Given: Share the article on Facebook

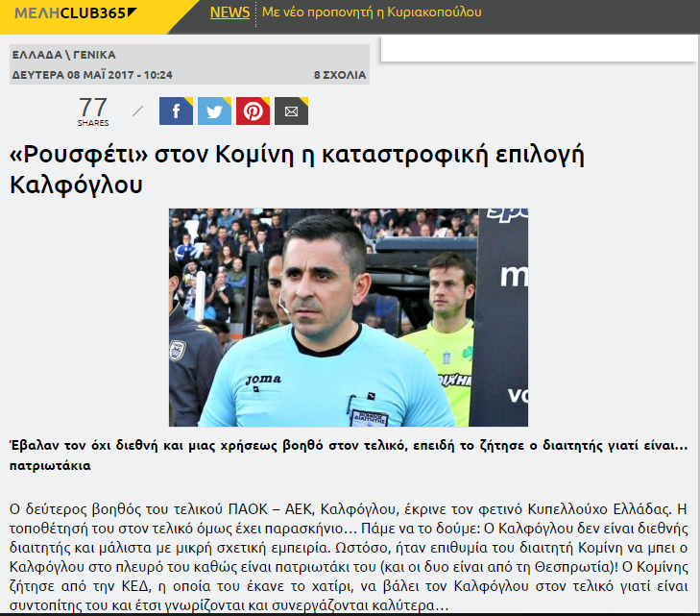Looking at the screenshot, I should pyautogui.click(x=176, y=111).
